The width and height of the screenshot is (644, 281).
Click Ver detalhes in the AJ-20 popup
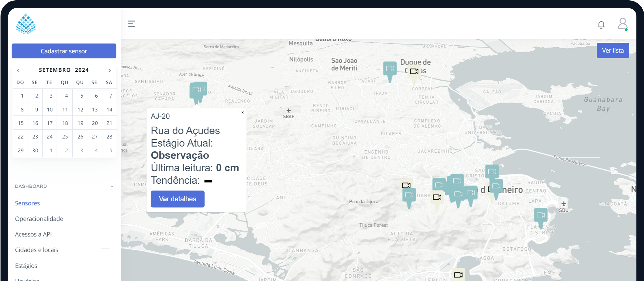pyautogui.click(x=178, y=199)
